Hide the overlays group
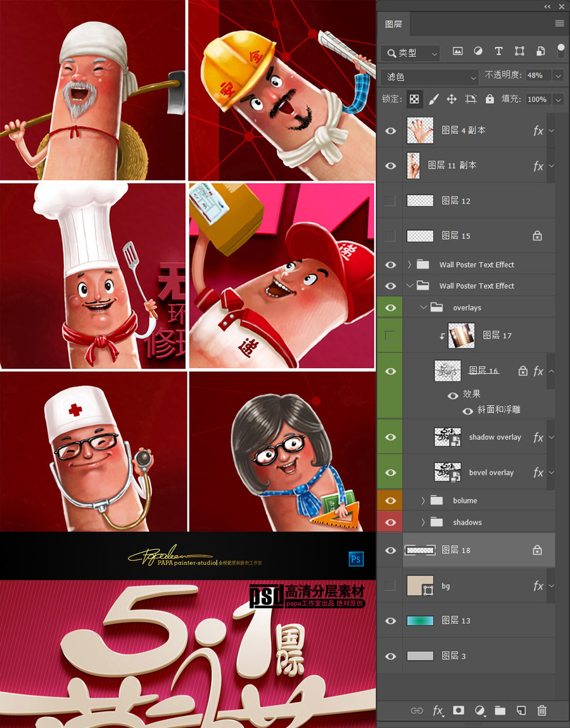The image size is (570, 728). (x=390, y=308)
